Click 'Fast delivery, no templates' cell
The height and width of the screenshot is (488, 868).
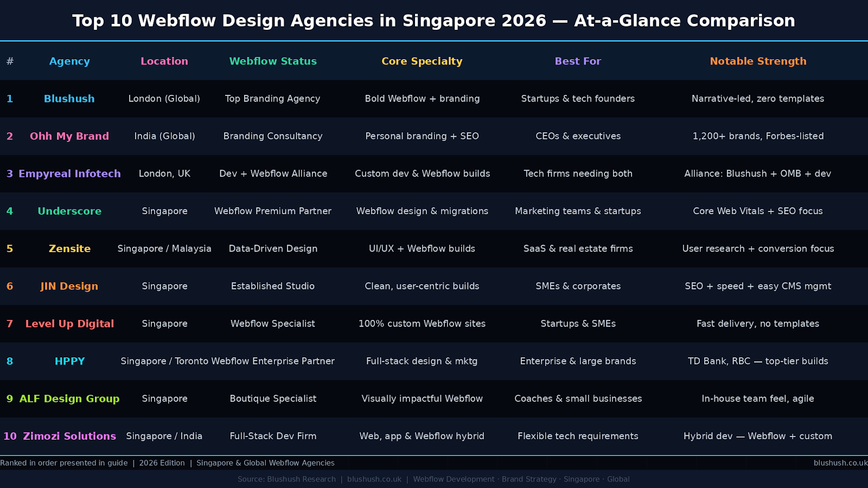[x=758, y=324]
